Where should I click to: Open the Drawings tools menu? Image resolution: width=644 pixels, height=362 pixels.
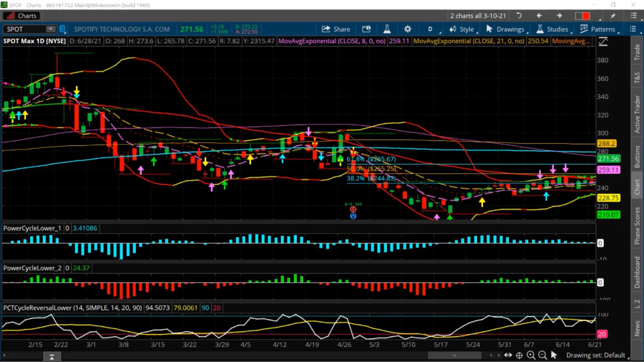point(506,29)
